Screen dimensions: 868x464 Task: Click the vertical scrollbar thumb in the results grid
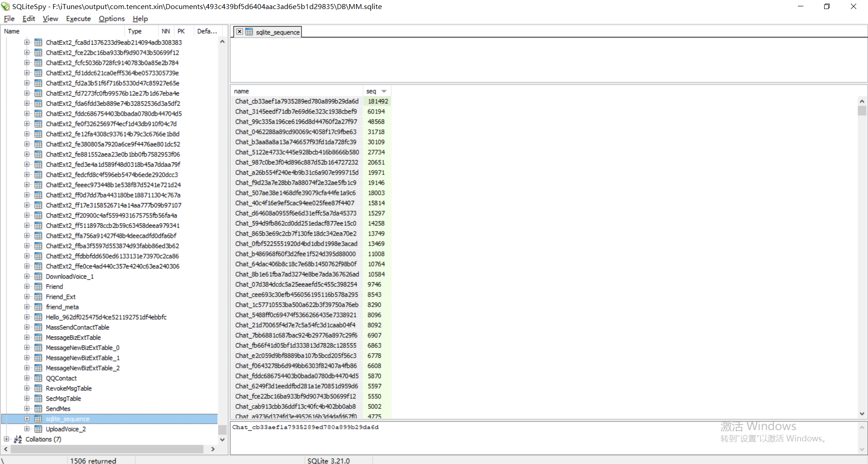[x=862, y=111]
